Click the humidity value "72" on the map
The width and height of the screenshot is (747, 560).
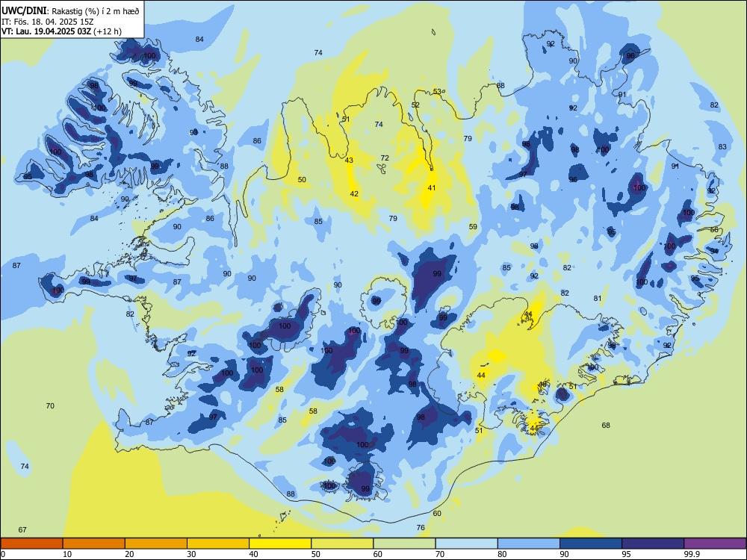click(x=385, y=158)
